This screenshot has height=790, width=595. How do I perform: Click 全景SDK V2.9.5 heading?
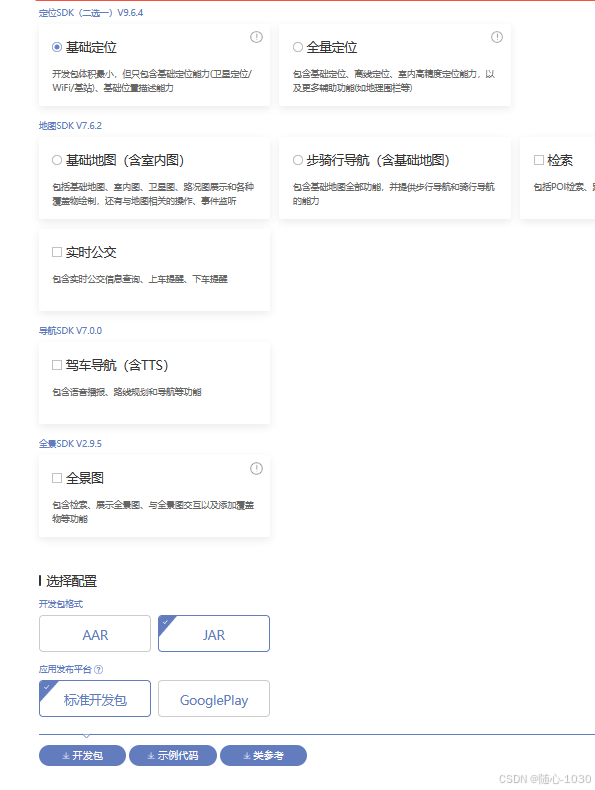(x=70, y=443)
